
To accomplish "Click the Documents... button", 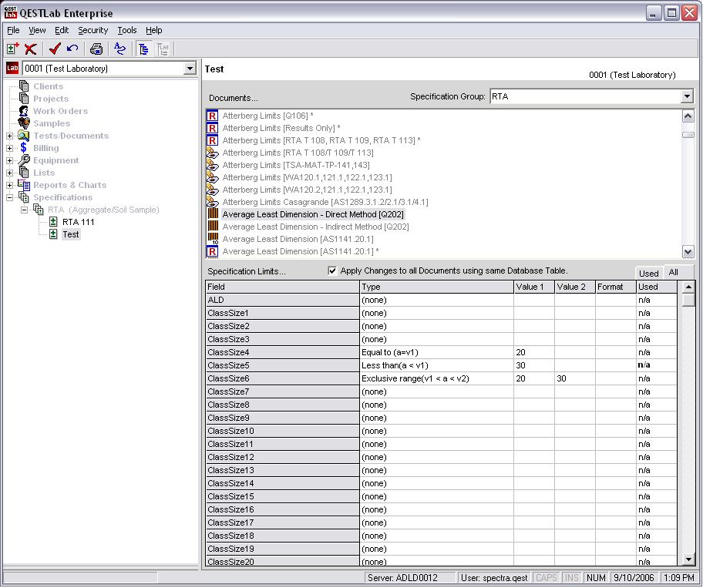I will pyautogui.click(x=234, y=98).
